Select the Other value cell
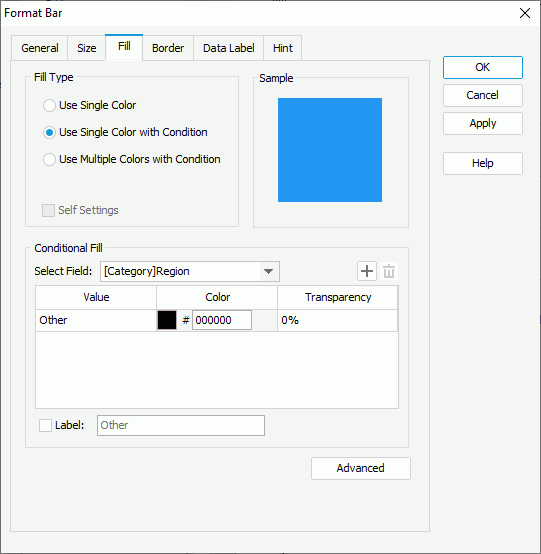The image size is (541, 554). click(x=96, y=320)
